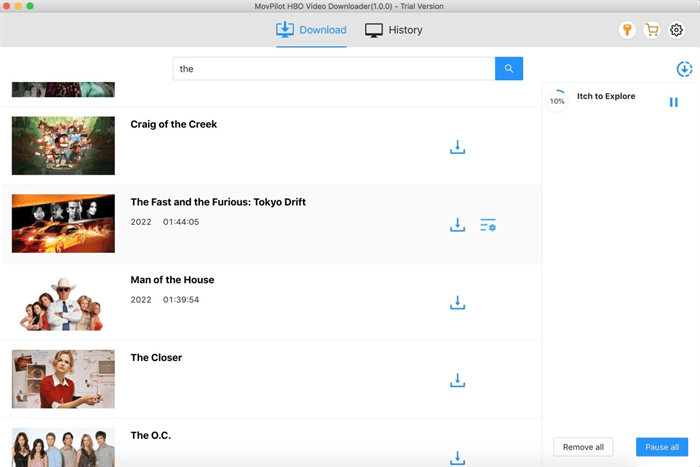
Task: Click the 01:44:05 duration text
Action: tap(181, 222)
